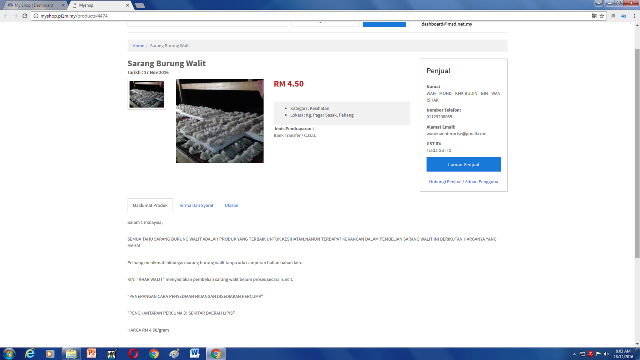Open Microsoft Word from the taskbar
This screenshot has width=640, height=360.
(195, 353)
